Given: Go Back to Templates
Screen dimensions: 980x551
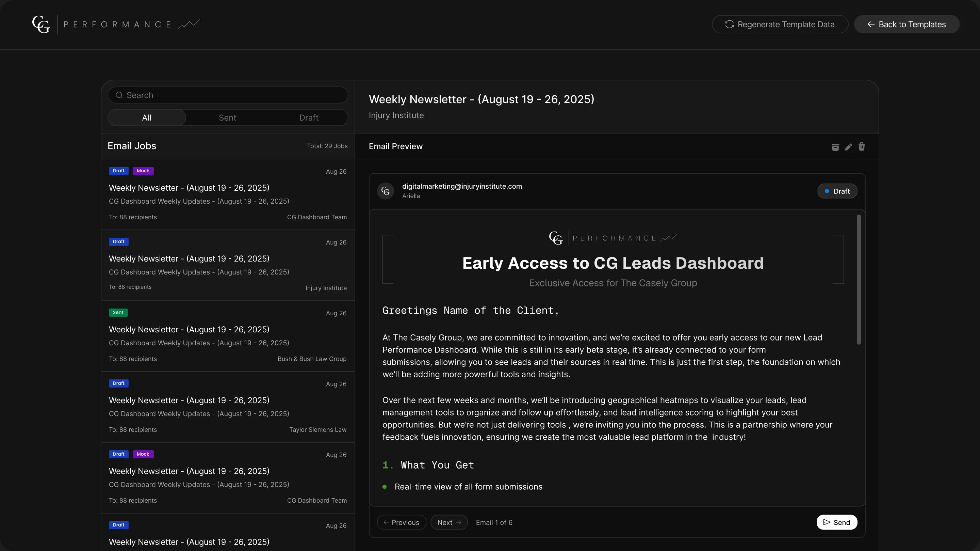Looking at the screenshot, I should (x=906, y=25).
